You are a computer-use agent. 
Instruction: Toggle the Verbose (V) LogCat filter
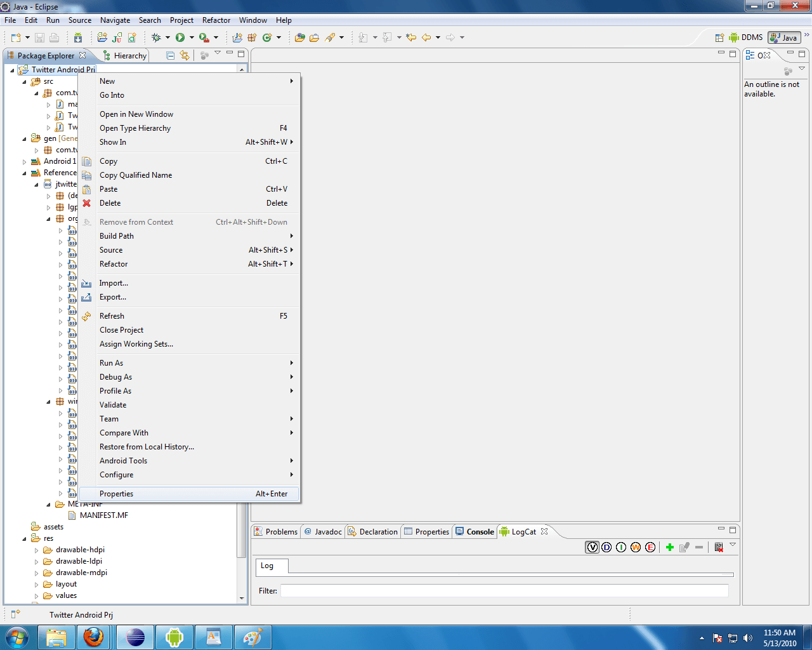pyautogui.click(x=592, y=547)
